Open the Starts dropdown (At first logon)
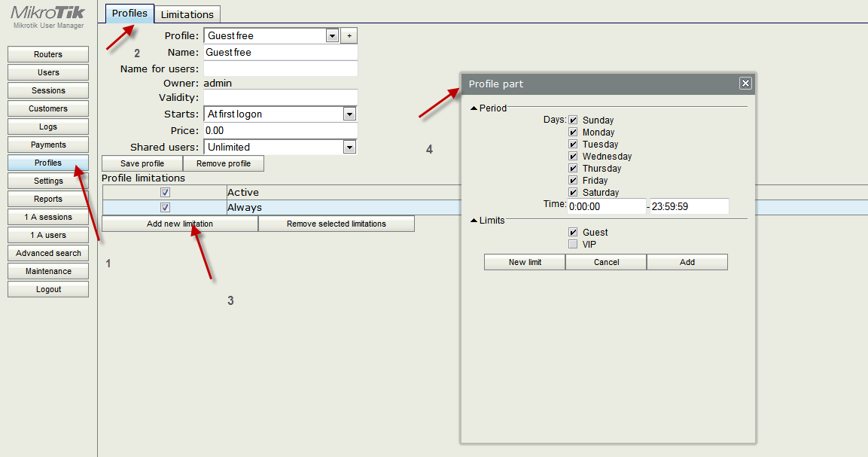Image resolution: width=868 pixels, height=457 pixels. (280, 114)
